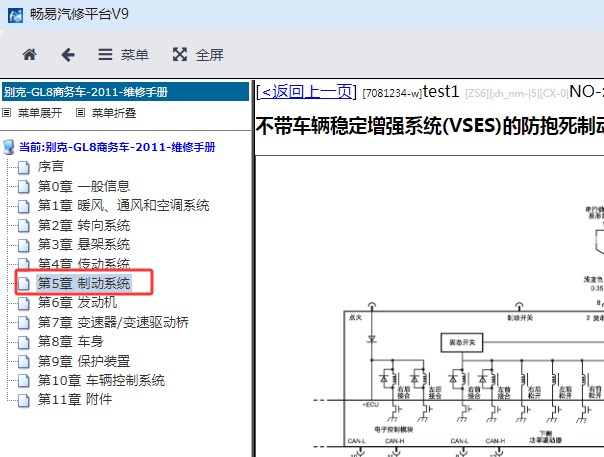Image resolution: width=604 pixels, height=457 pixels.
Task: Click the 电子控制模块 label in the diagram
Action: [393, 429]
